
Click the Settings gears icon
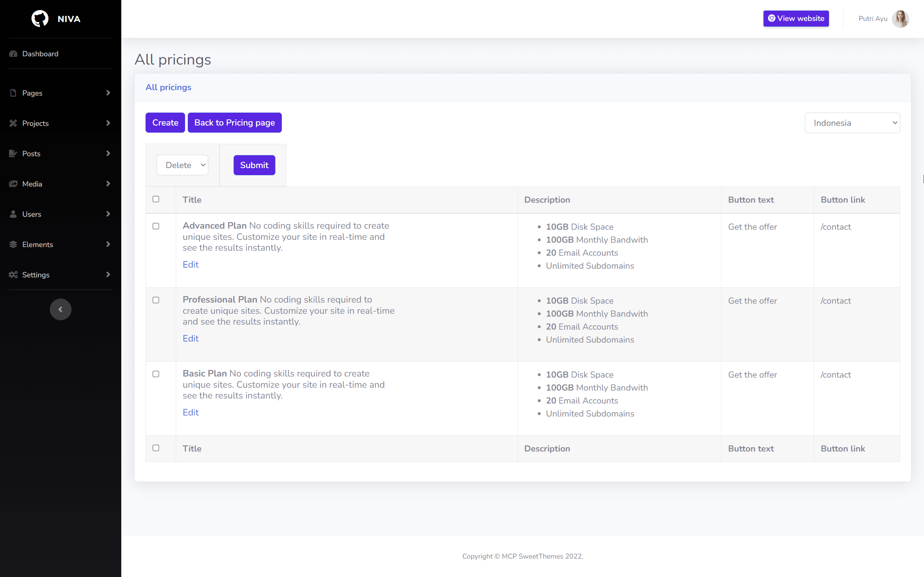[13, 275]
